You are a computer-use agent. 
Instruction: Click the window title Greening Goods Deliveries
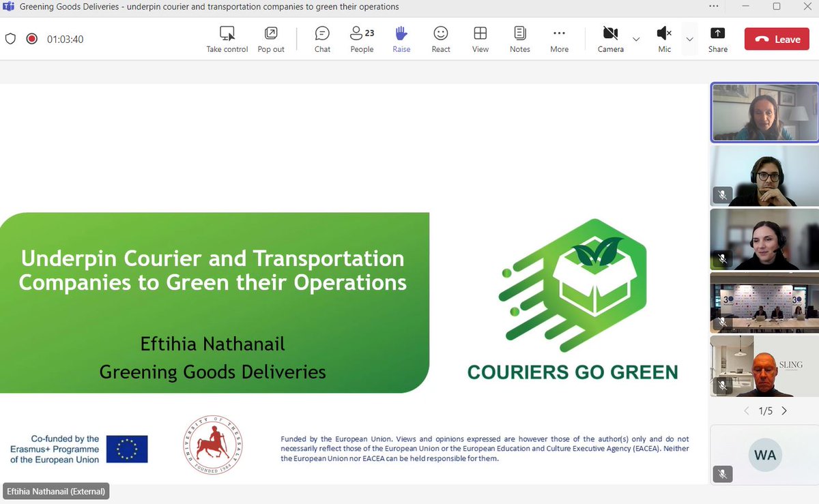coord(210,7)
